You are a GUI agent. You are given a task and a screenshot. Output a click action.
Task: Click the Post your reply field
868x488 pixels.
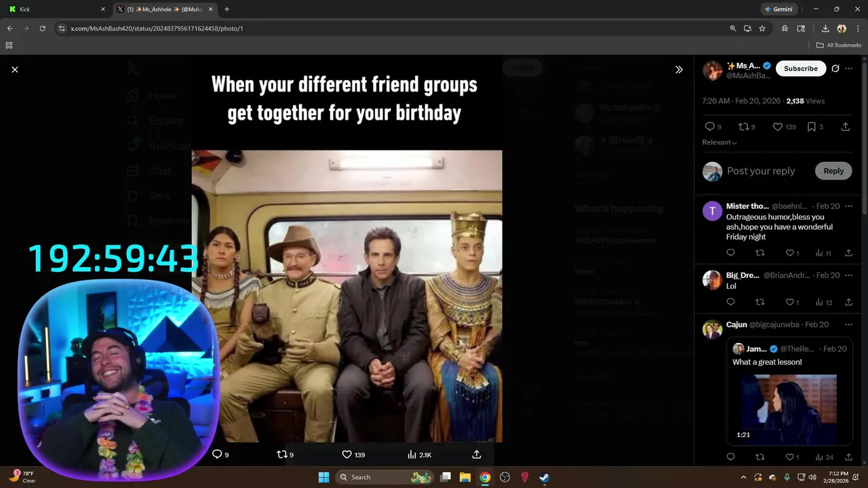coord(761,171)
